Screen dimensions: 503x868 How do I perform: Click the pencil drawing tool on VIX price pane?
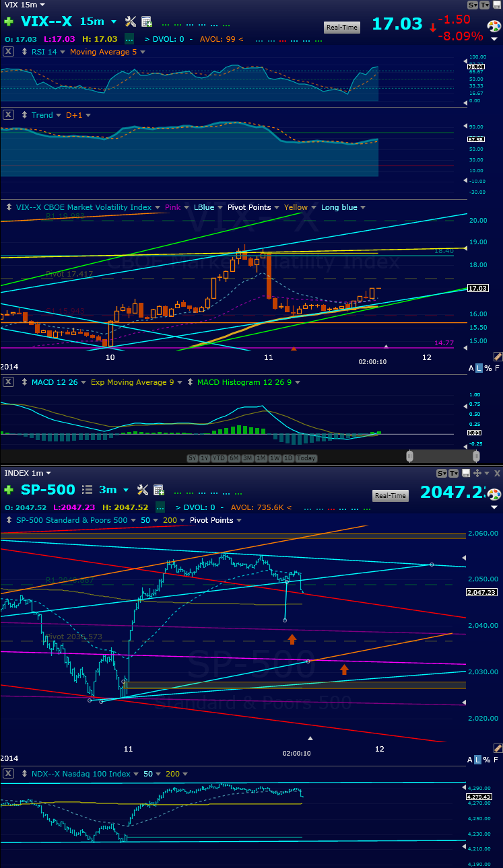click(498, 356)
